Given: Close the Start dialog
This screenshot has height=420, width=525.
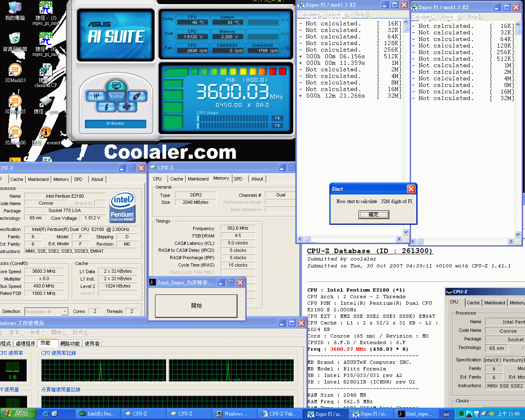Looking at the screenshot, I should pos(411,189).
